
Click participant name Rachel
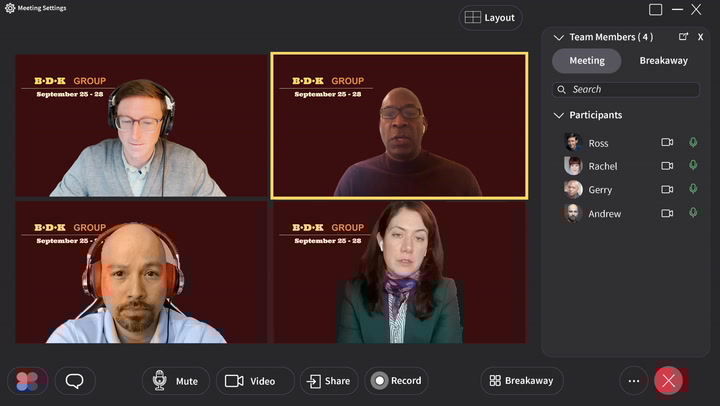[603, 166]
